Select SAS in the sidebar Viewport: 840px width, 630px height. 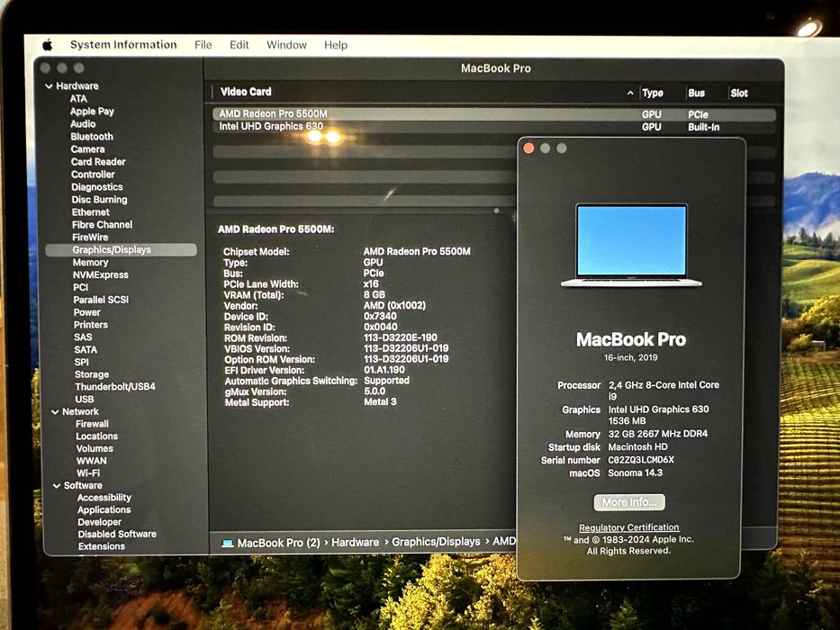click(83, 337)
